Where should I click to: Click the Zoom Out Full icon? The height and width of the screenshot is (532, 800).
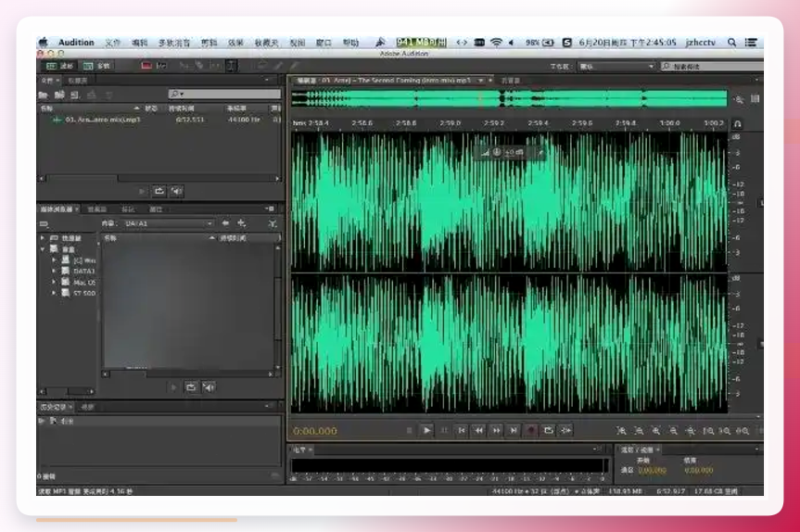(x=691, y=431)
